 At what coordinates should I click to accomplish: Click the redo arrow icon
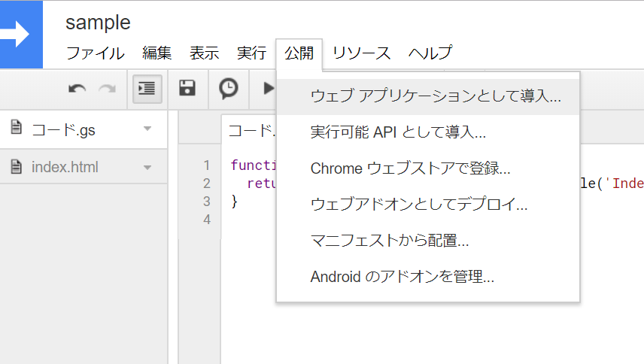tap(107, 89)
